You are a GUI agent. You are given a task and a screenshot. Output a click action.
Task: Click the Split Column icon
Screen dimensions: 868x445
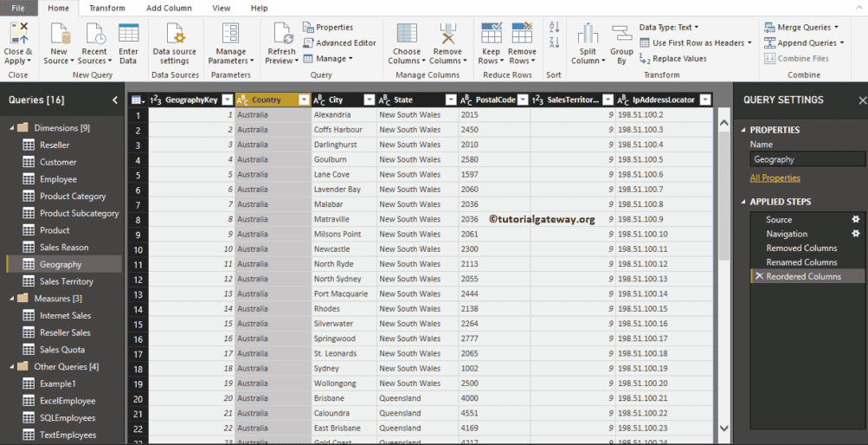click(588, 35)
